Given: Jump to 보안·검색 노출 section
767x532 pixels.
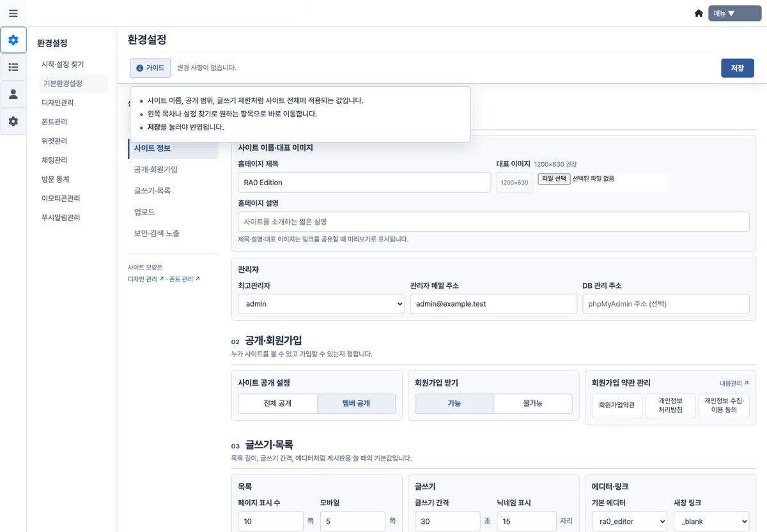Looking at the screenshot, I should [173, 234].
